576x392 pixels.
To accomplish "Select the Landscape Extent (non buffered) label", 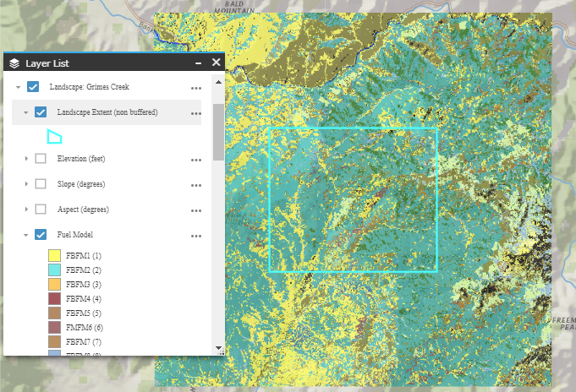I will [x=107, y=112].
